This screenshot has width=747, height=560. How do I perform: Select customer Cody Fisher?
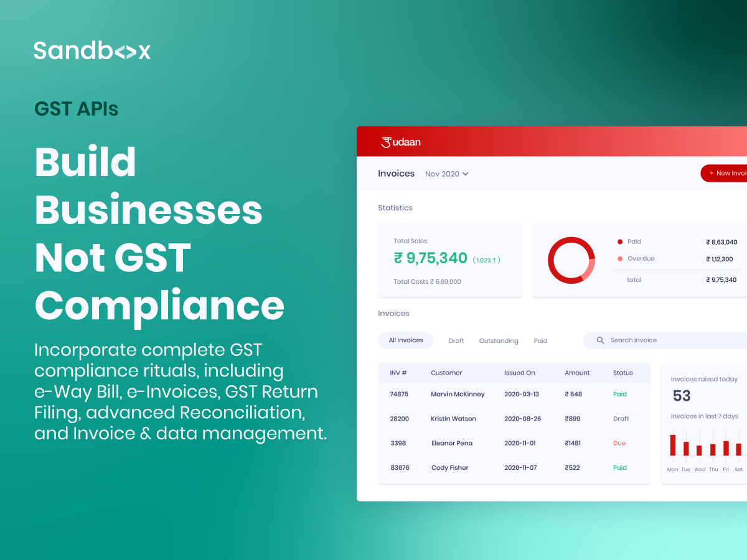click(x=449, y=468)
